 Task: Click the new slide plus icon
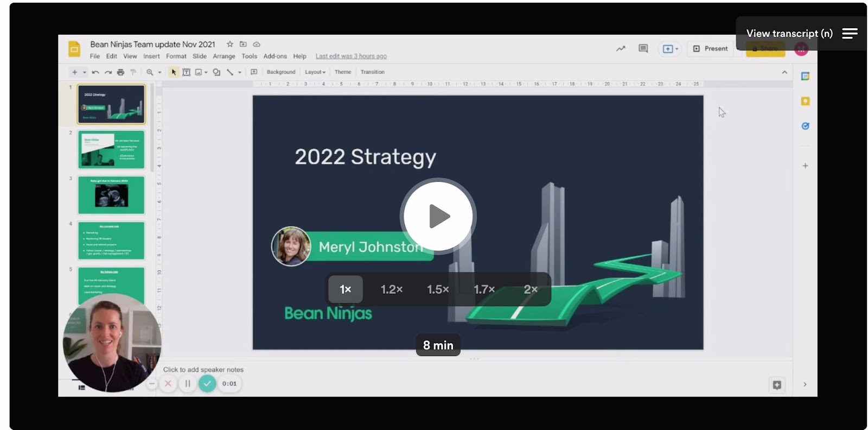[75, 72]
